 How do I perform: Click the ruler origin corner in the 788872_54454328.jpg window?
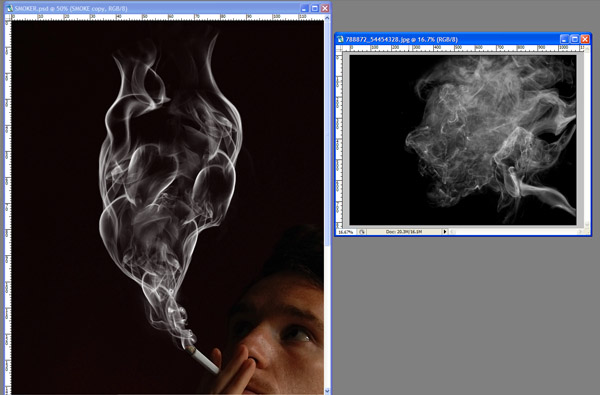click(339, 48)
